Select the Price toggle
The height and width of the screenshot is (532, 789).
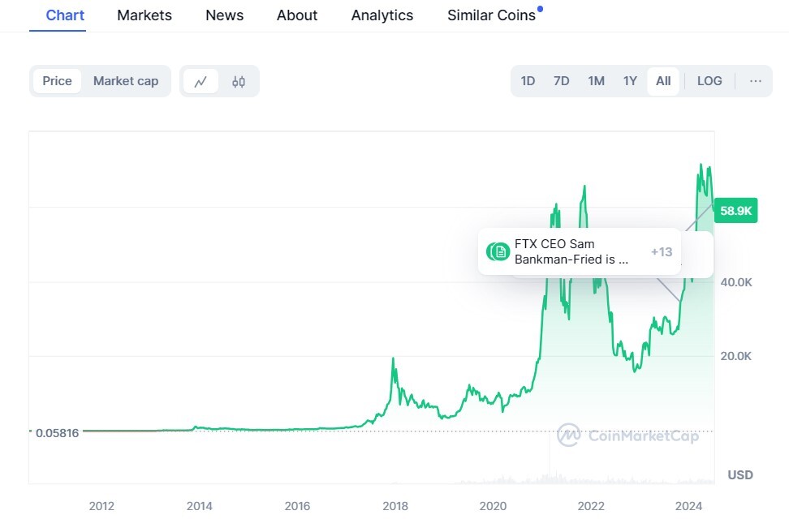click(57, 81)
